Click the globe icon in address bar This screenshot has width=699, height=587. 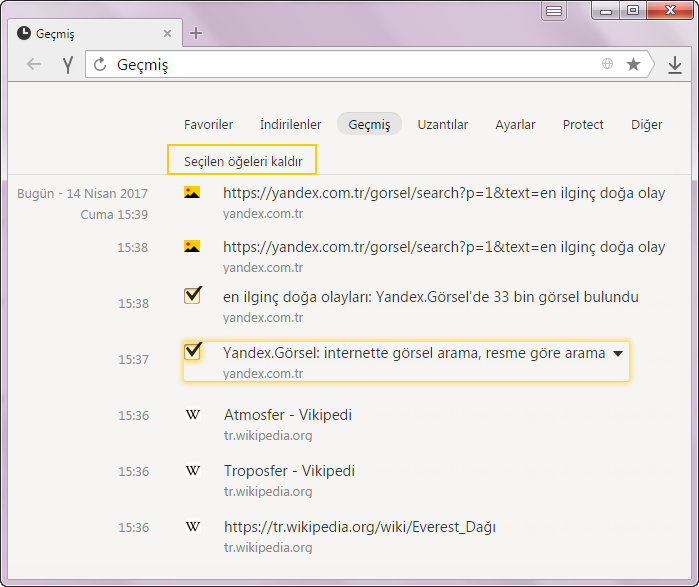pos(607,64)
